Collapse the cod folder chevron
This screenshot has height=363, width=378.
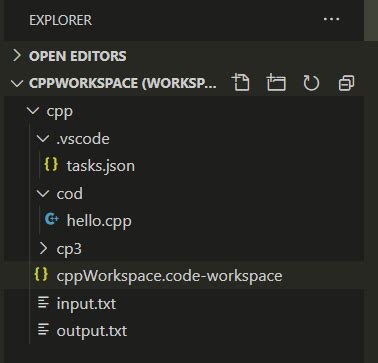[43, 193]
